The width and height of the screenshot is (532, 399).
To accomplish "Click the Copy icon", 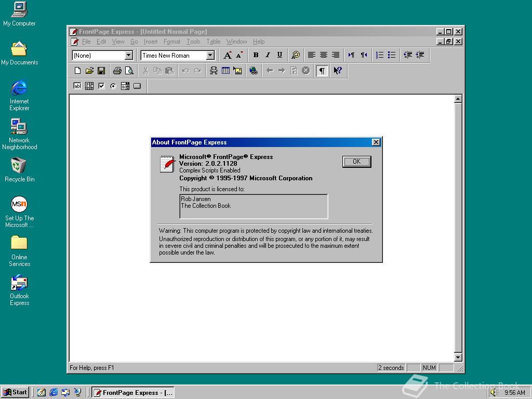I will point(158,71).
